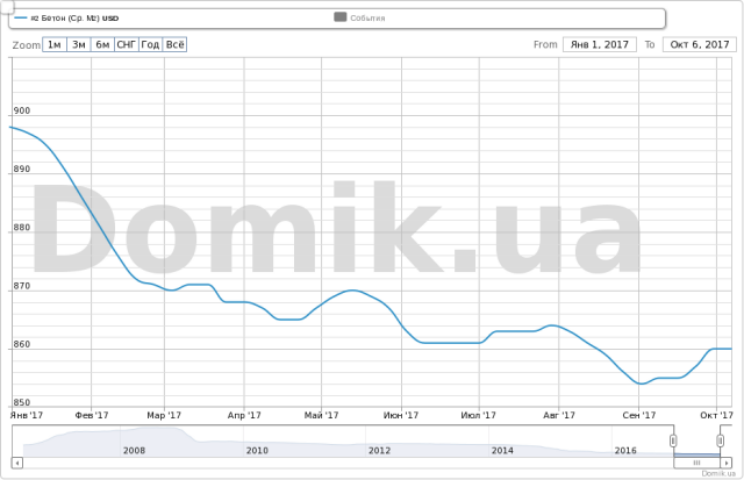The height and width of the screenshot is (480, 744).
Task: Click 2012 in the navigator timeline
Action: click(380, 450)
